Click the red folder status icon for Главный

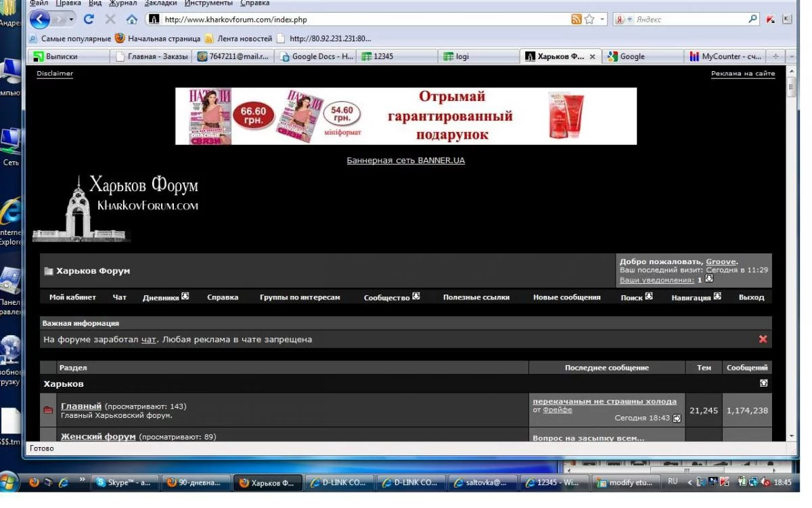(x=48, y=410)
